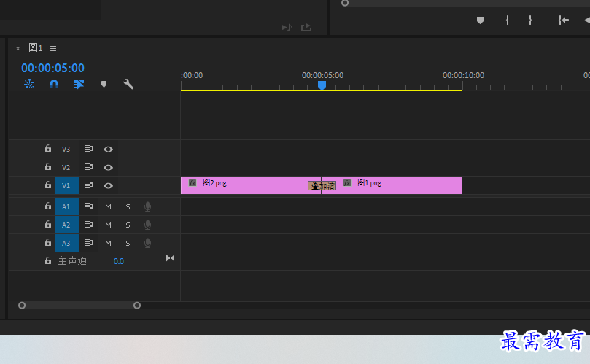Select the cross dissolve transition between clips
The image size is (590, 364).
point(322,185)
